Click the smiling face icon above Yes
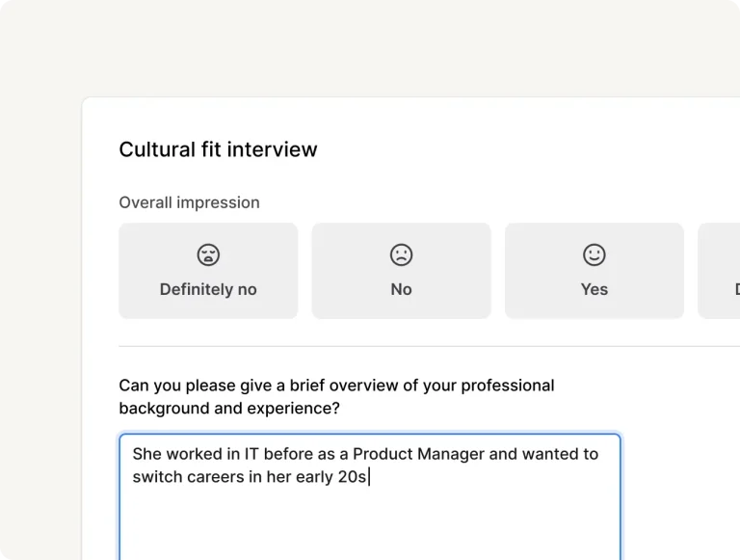The width and height of the screenshot is (740, 560). [595, 254]
